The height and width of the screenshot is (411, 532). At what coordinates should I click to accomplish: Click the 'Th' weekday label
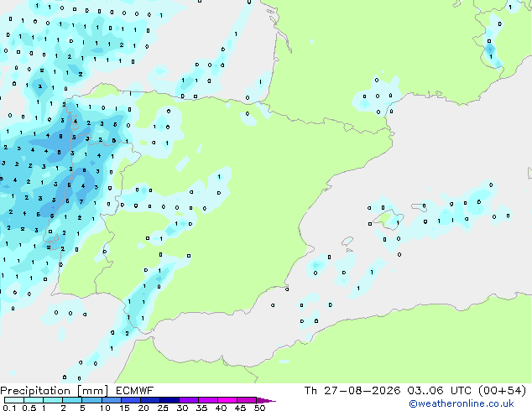pyautogui.click(x=310, y=391)
